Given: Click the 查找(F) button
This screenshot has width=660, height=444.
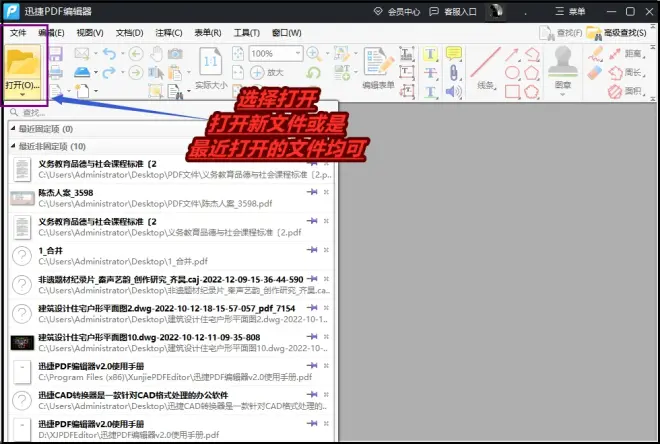Looking at the screenshot, I should click(561, 33).
